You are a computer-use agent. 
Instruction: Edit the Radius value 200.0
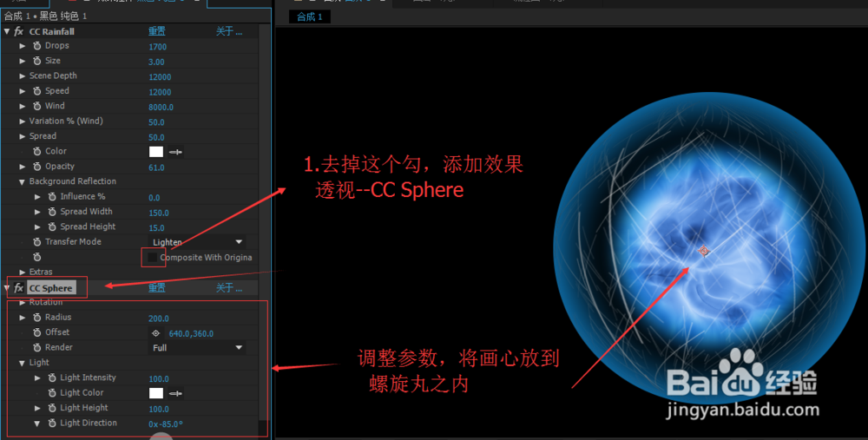pyautogui.click(x=158, y=319)
